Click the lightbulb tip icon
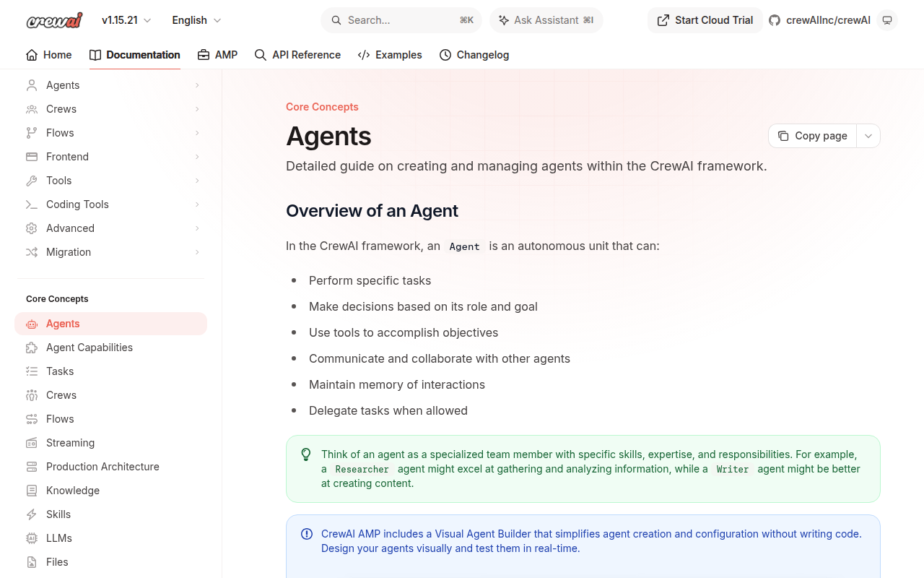This screenshot has width=924, height=578. 306,454
